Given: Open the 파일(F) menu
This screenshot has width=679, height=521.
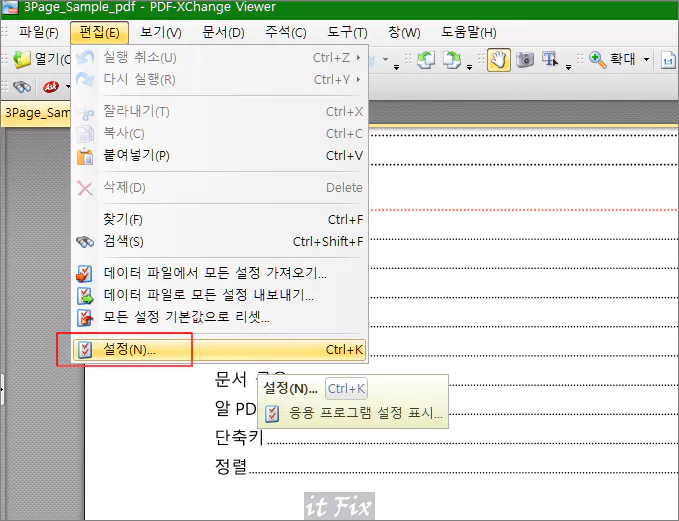Looking at the screenshot, I should (39, 32).
